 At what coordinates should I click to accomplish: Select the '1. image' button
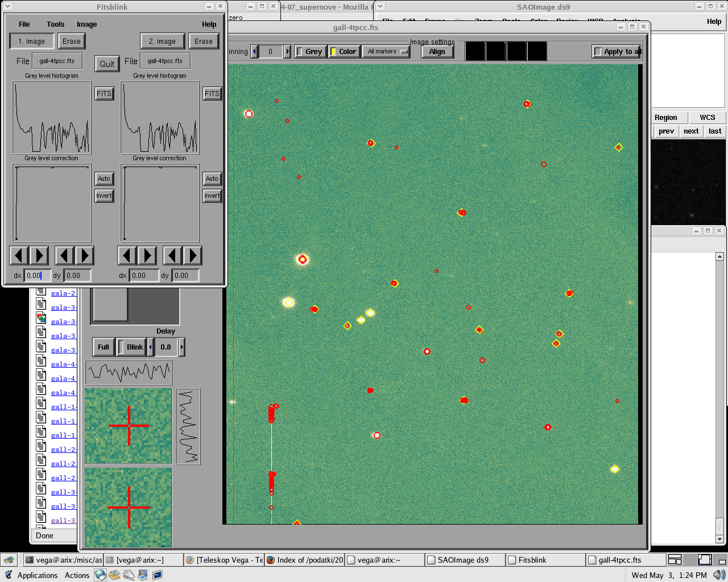[32, 41]
